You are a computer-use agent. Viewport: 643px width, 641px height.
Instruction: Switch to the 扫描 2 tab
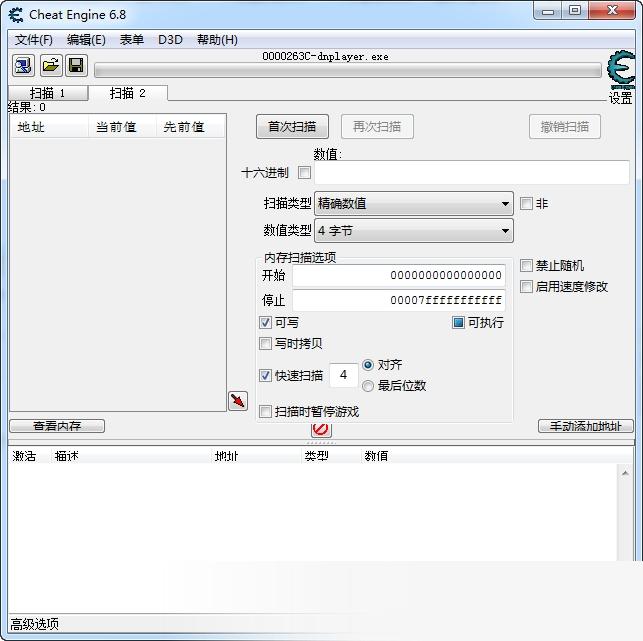click(x=128, y=93)
